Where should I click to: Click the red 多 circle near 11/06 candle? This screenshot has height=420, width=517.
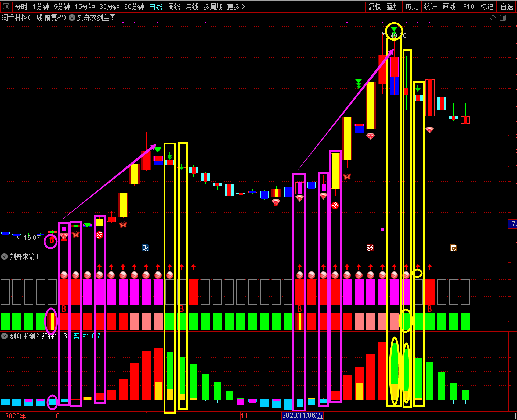point(335,205)
